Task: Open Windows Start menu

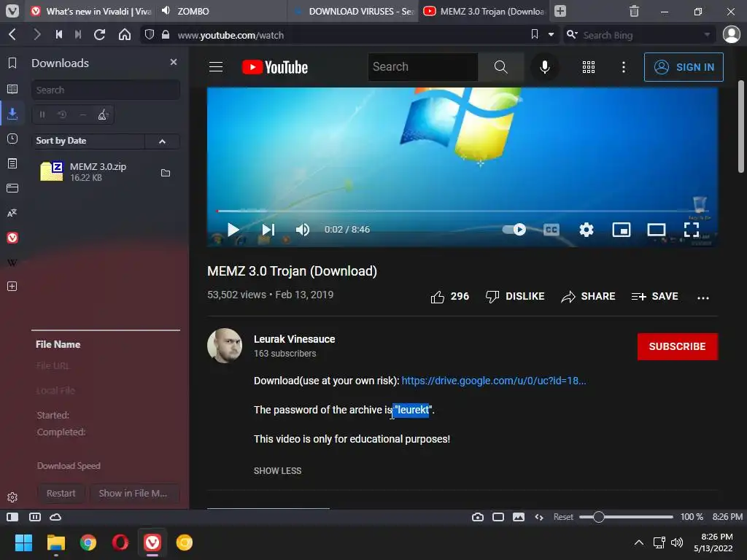Action: click(23, 542)
